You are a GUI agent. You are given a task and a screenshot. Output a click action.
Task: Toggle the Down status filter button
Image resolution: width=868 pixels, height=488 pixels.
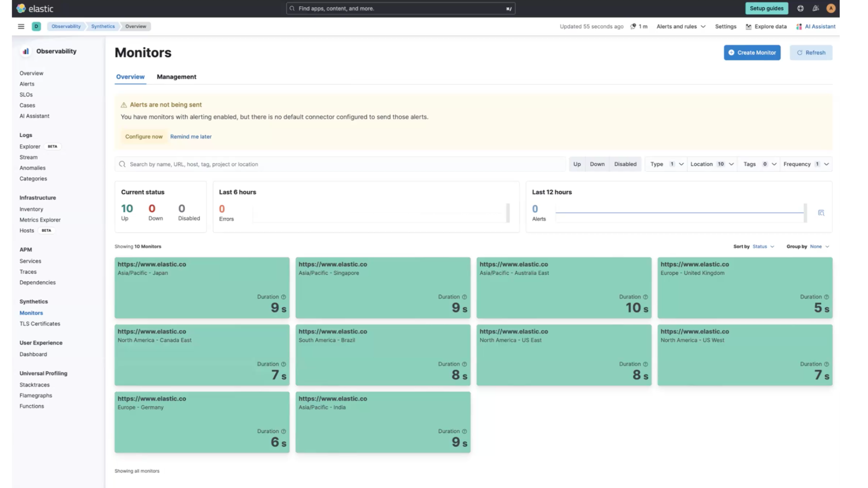[x=597, y=164]
